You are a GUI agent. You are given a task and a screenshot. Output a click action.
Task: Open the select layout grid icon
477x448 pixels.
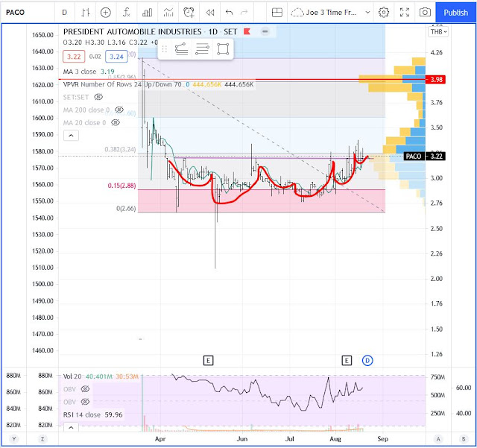click(277, 13)
